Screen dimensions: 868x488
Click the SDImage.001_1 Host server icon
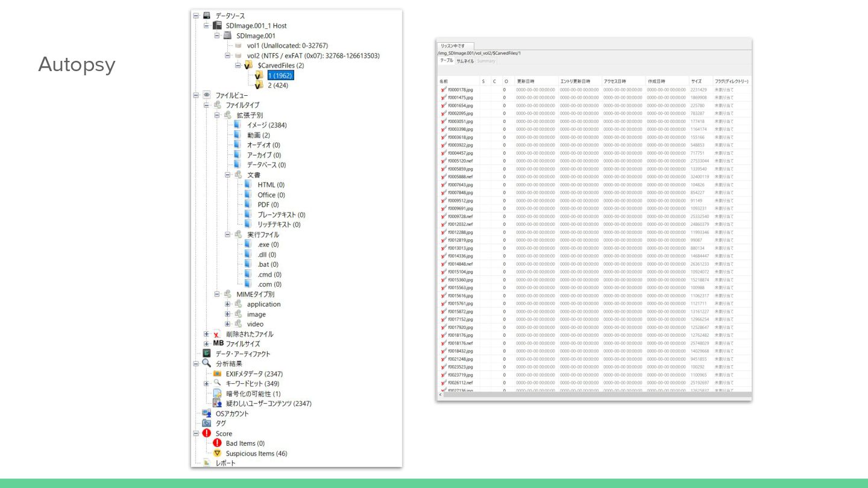click(x=218, y=25)
